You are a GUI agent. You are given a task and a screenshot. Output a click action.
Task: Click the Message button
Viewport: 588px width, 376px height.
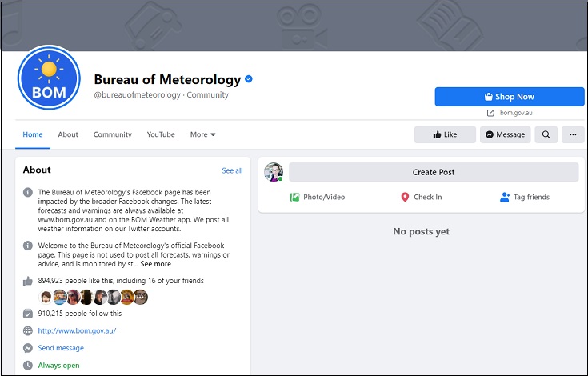[x=505, y=134]
